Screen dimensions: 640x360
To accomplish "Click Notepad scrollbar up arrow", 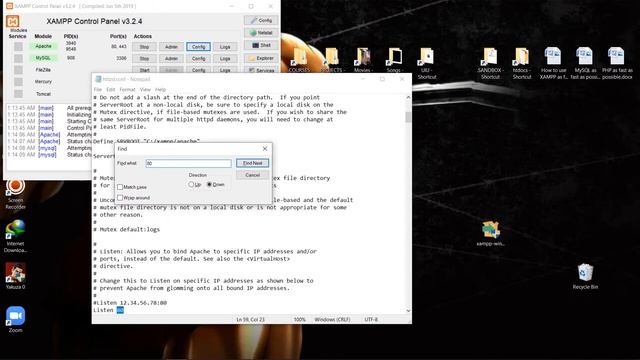I will point(408,97).
